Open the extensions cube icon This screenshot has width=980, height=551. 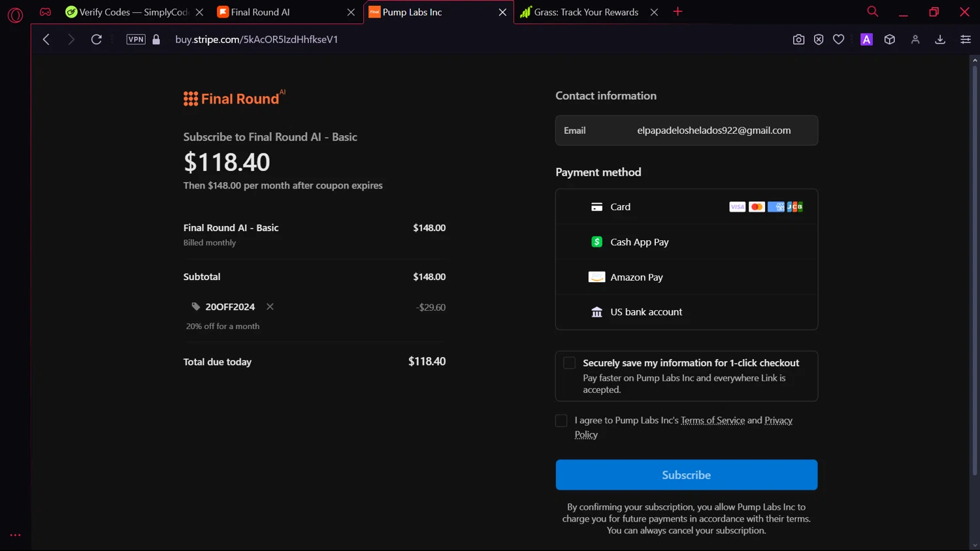[890, 40]
